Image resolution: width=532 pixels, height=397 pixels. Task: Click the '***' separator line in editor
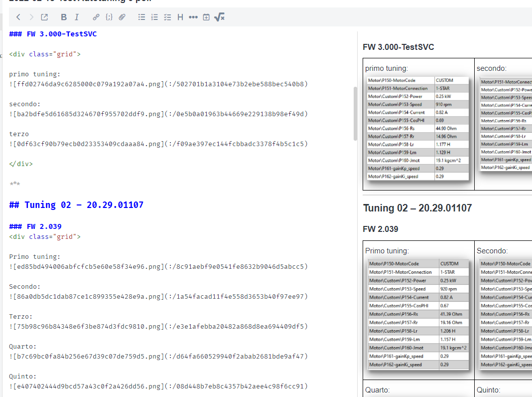pyautogui.click(x=14, y=184)
